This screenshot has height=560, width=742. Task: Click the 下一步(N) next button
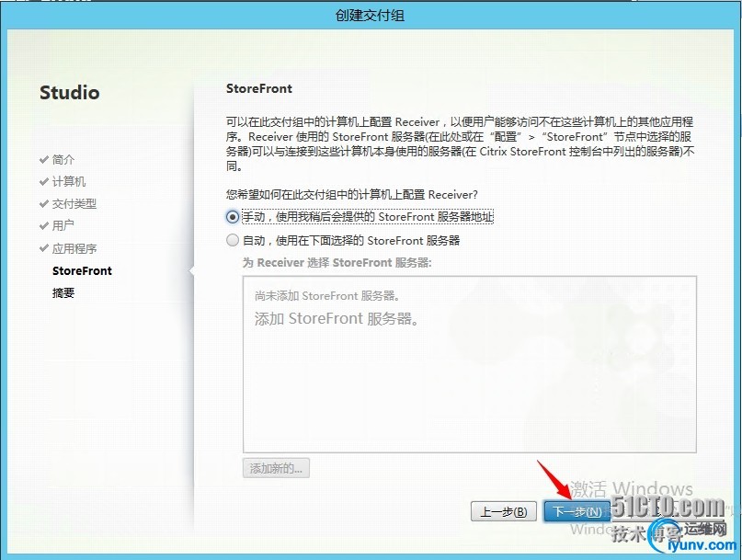577,511
